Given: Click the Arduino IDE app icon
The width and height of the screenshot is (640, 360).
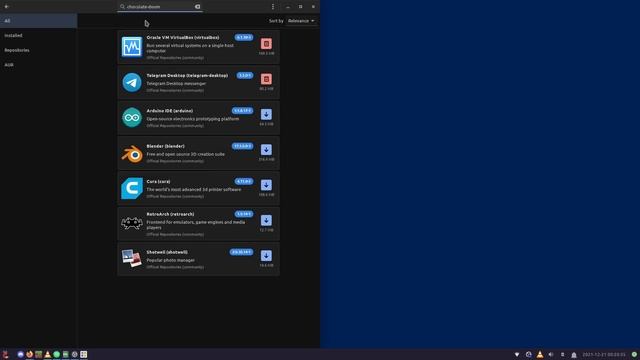Looking at the screenshot, I should [132, 118].
